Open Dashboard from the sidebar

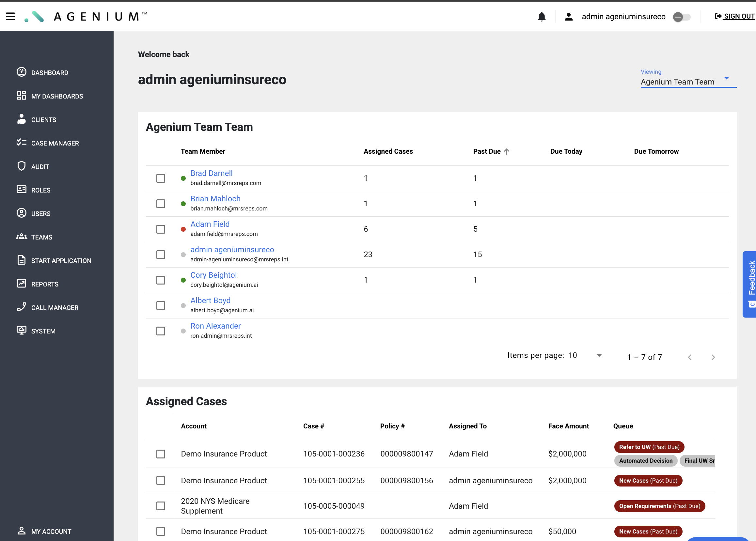[50, 73]
